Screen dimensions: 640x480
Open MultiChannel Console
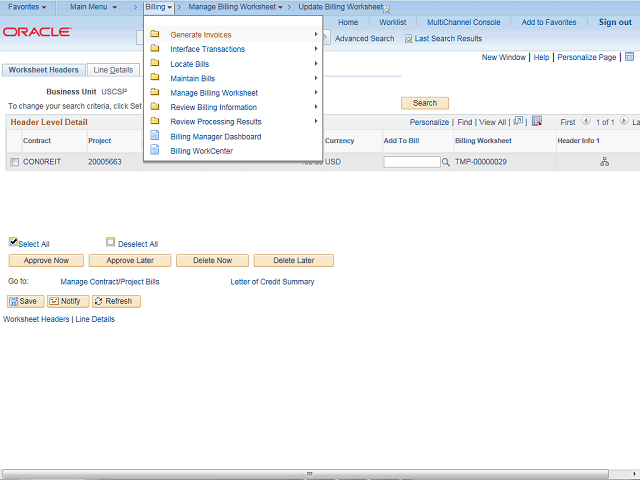463,22
